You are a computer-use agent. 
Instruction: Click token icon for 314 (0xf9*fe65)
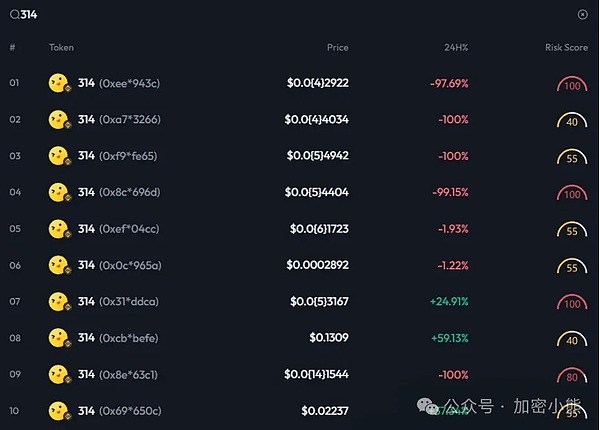point(59,156)
